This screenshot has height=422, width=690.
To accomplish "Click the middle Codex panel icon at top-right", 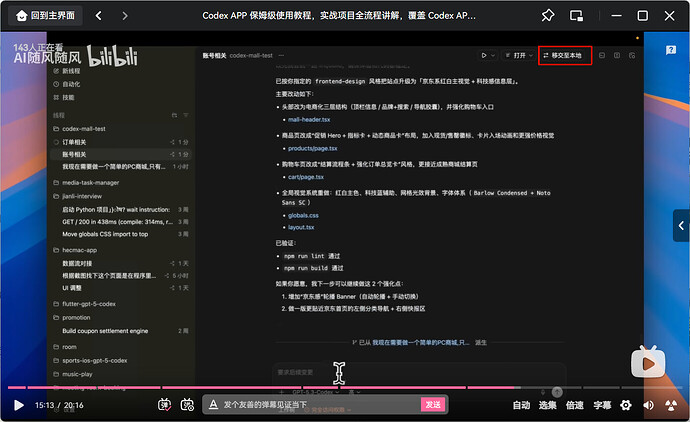I will [x=617, y=55].
